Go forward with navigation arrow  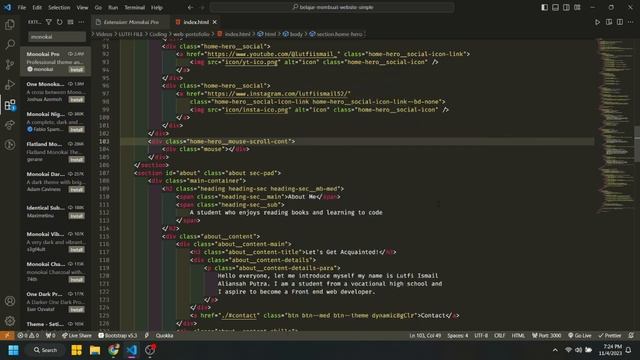click(202, 7)
